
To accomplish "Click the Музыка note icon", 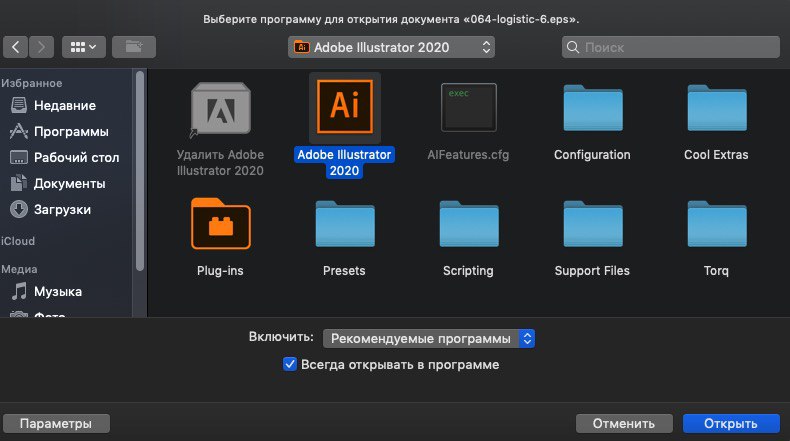I will 19,291.
